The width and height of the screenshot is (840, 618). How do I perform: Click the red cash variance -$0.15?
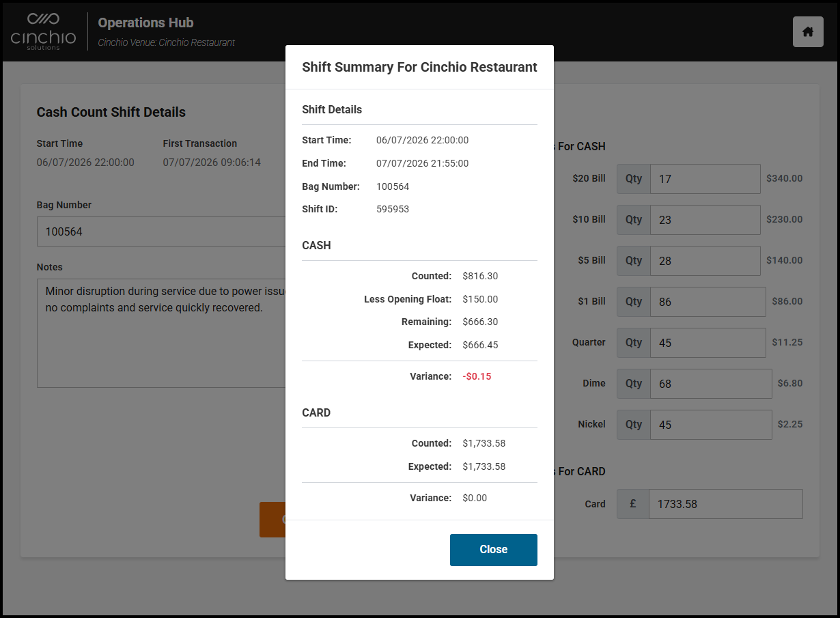[x=477, y=376]
